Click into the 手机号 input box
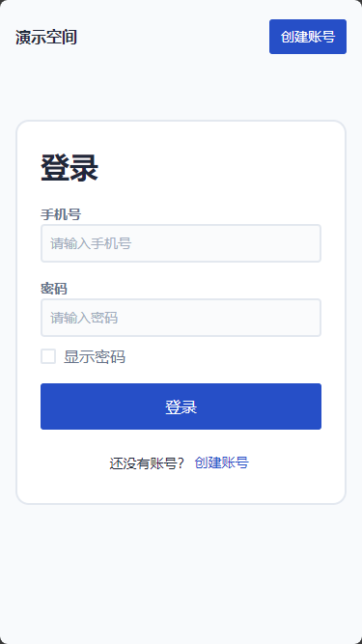The image size is (362, 644). 181,243
